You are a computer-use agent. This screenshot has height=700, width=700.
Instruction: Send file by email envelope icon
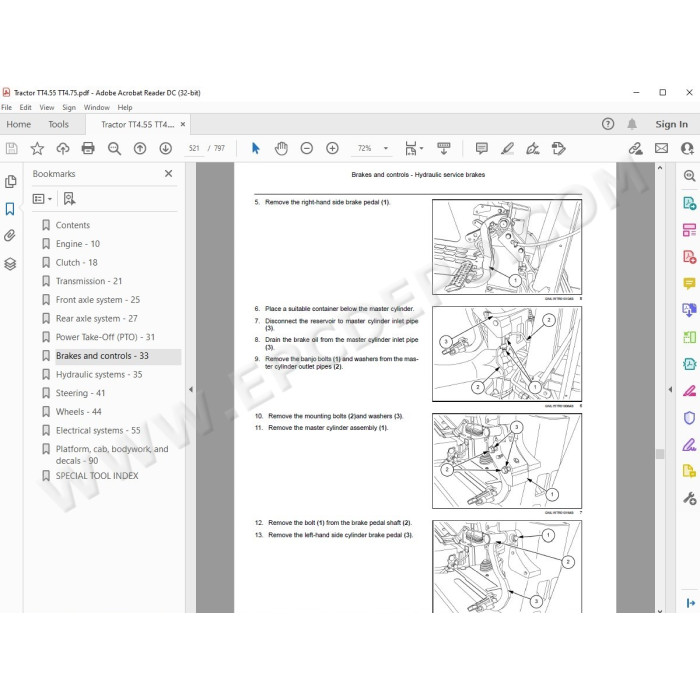tap(662, 148)
